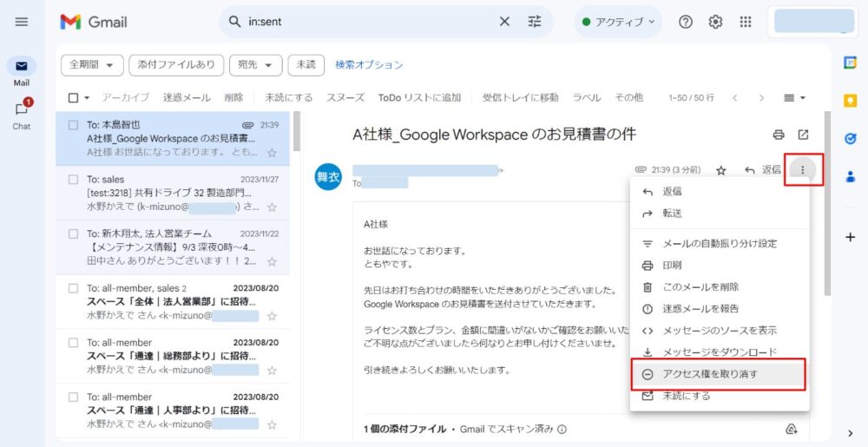Save attachments to Drive icon
The width and height of the screenshot is (868, 447).
pos(792,429)
